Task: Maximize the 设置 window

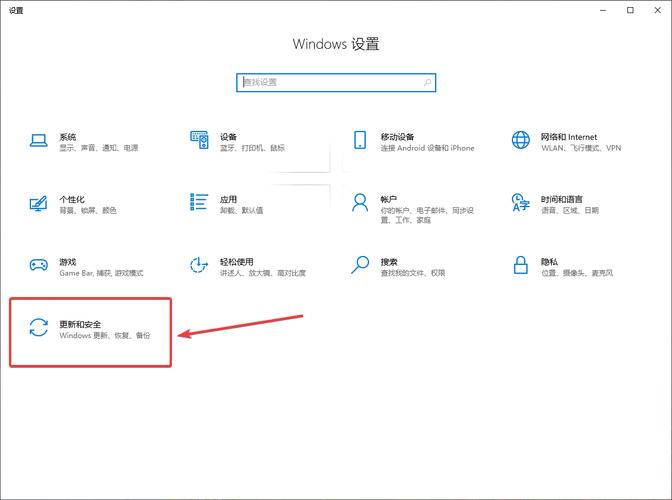Action: pos(630,10)
